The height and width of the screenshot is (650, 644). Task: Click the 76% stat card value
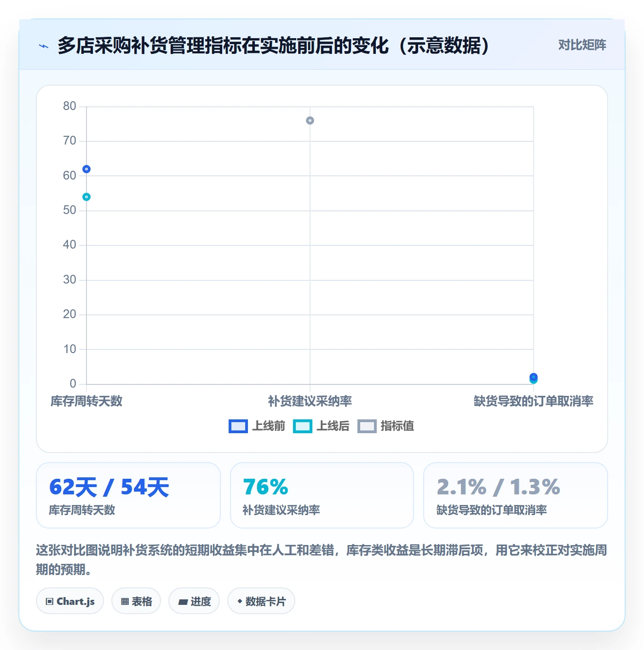265,487
